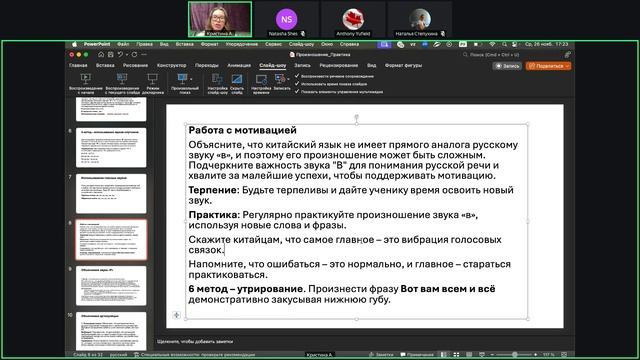Switch to the Анимация tab
This screenshot has width=640, height=360.
tap(239, 65)
